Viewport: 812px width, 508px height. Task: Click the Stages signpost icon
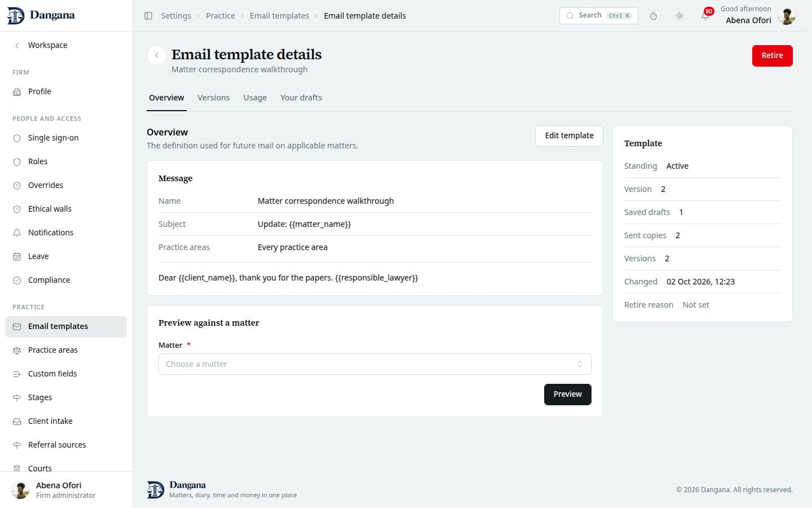click(17, 397)
